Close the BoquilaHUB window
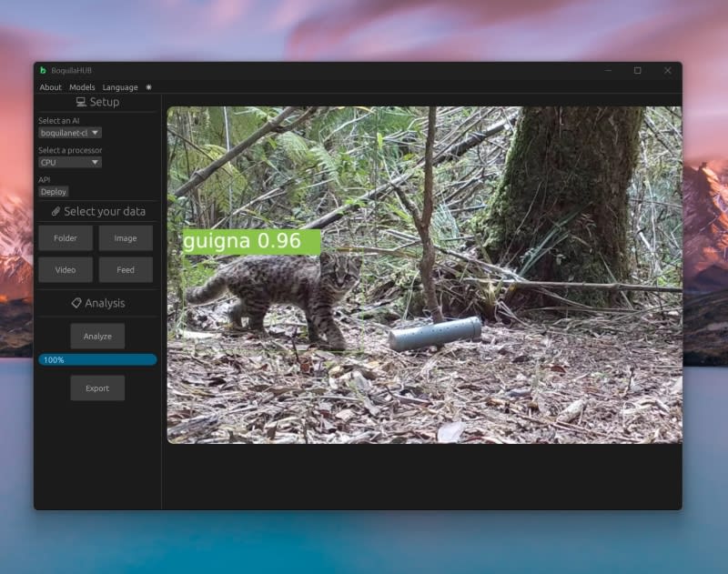This screenshot has width=728, height=574. 667,70
